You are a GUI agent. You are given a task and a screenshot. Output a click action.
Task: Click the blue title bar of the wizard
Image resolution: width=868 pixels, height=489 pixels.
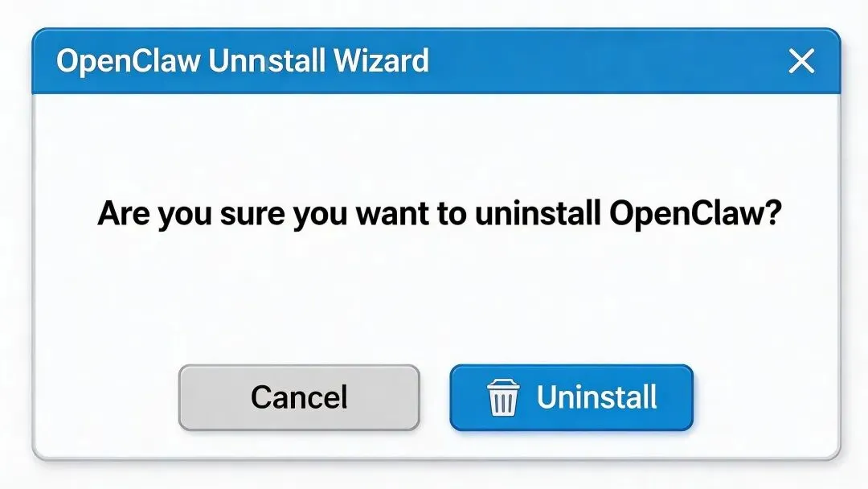coord(436,61)
